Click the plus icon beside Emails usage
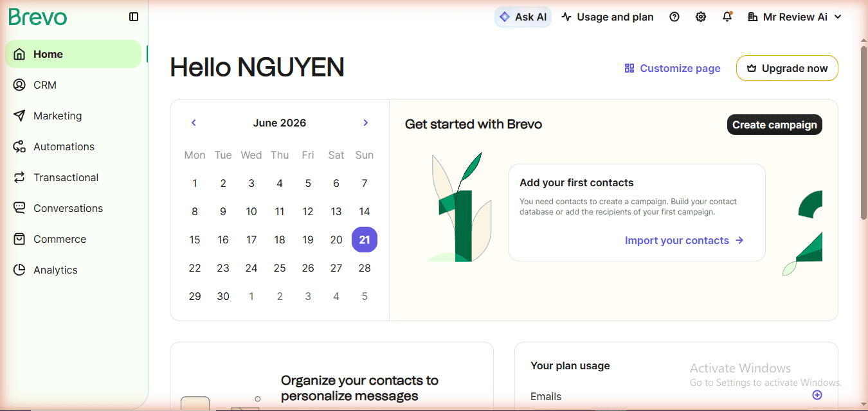The height and width of the screenshot is (411, 868). pyautogui.click(x=817, y=395)
